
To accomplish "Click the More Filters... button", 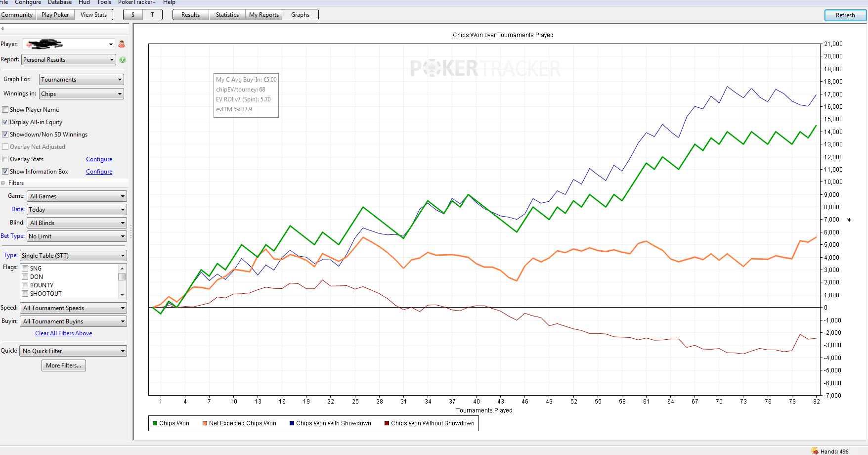I will point(64,365).
